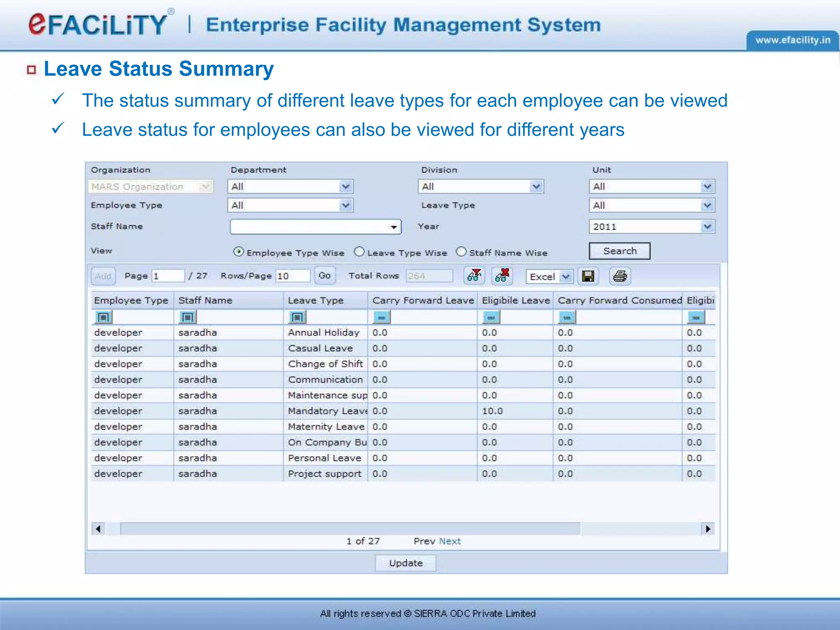Viewport: 840px width, 630px height.
Task: Click the Page number input field
Action: (x=168, y=276)
